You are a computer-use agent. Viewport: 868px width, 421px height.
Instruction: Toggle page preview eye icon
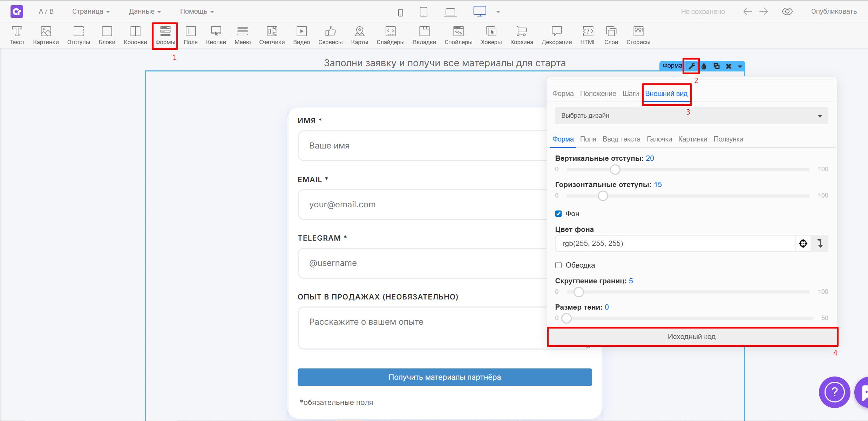(x=787, y=12)
